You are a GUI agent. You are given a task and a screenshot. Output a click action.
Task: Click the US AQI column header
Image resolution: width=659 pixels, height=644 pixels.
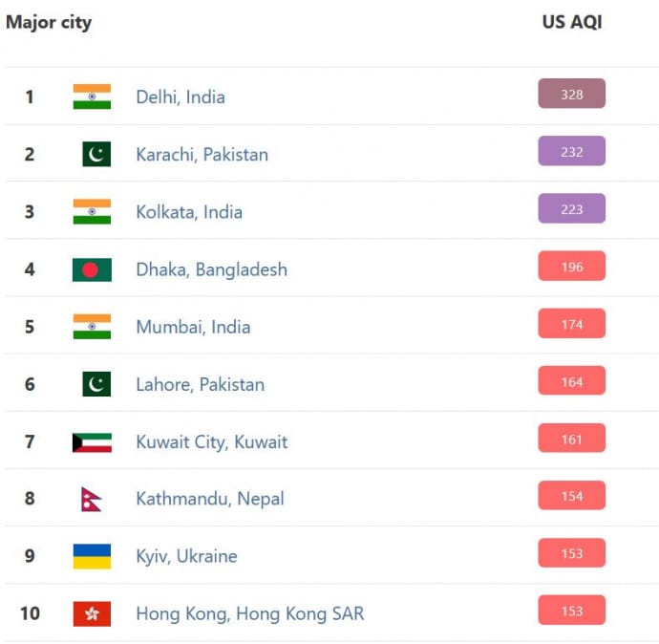point(571,22)
